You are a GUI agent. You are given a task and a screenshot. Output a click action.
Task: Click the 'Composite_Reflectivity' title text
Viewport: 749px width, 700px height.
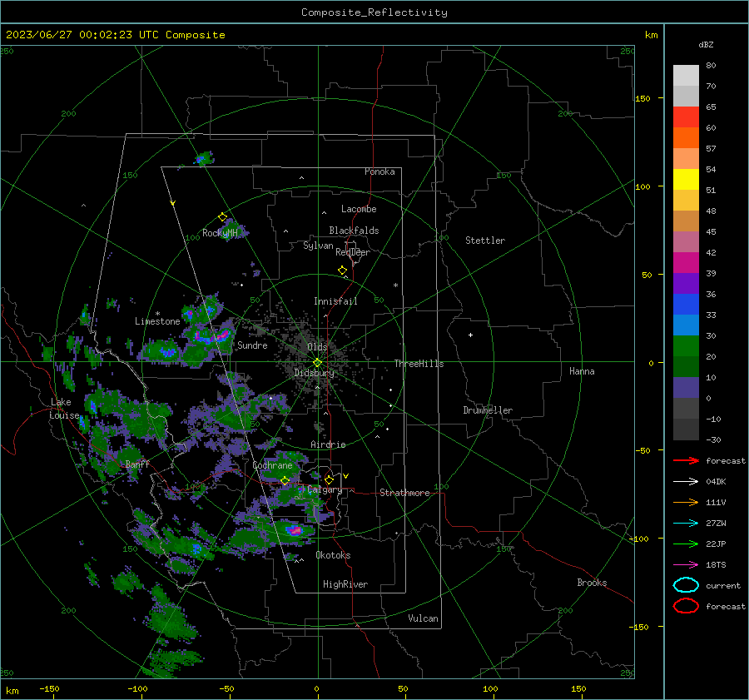pos(374,12)
